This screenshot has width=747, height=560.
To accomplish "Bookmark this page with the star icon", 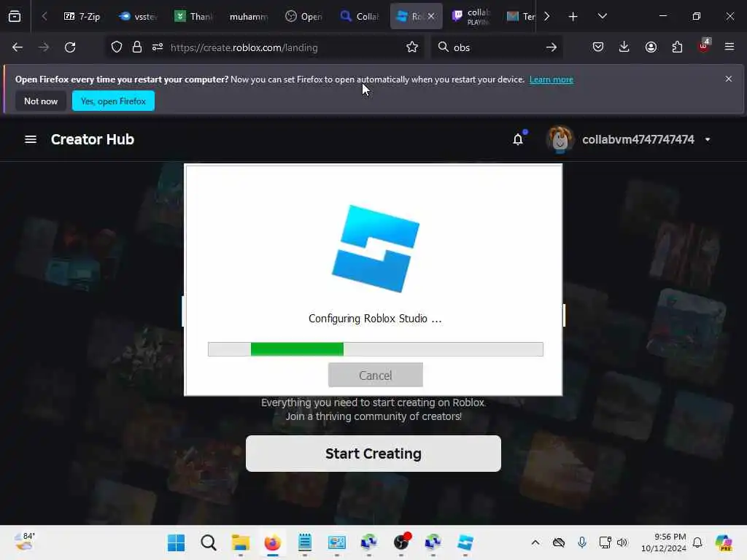I will (x=412, y=47).
